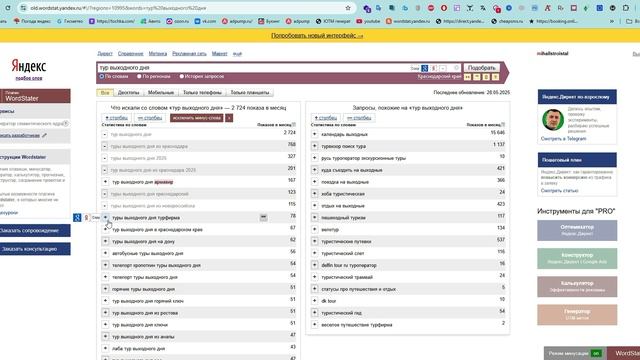Open the Маркет link in top navigation
The image size is (640, 360).
click(x=219, y=53)
